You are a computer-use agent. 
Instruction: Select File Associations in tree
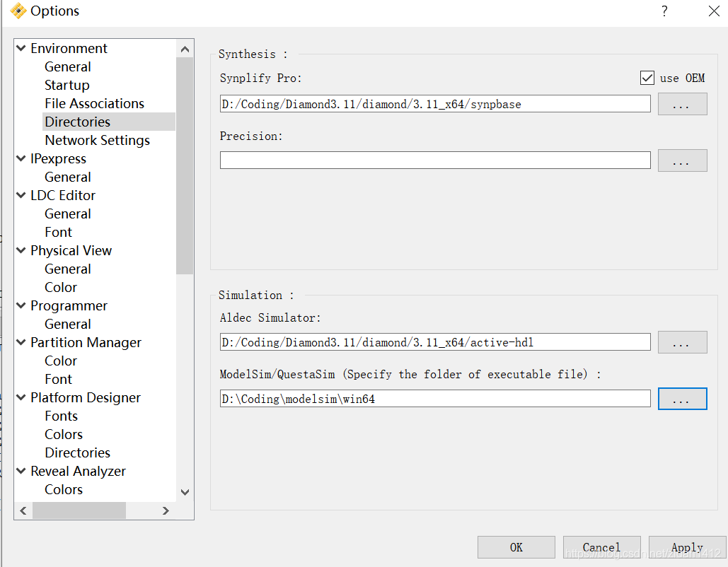(x=94, y=103)
